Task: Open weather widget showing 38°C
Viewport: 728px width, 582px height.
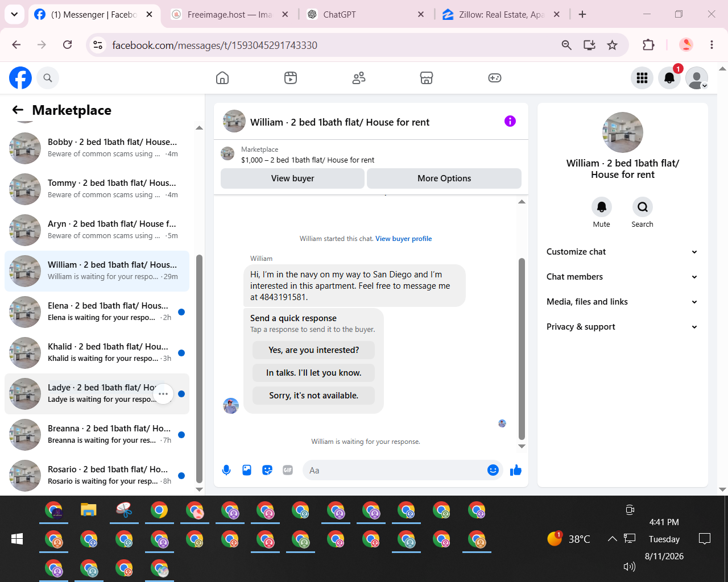Action: [x=569, y=539]
